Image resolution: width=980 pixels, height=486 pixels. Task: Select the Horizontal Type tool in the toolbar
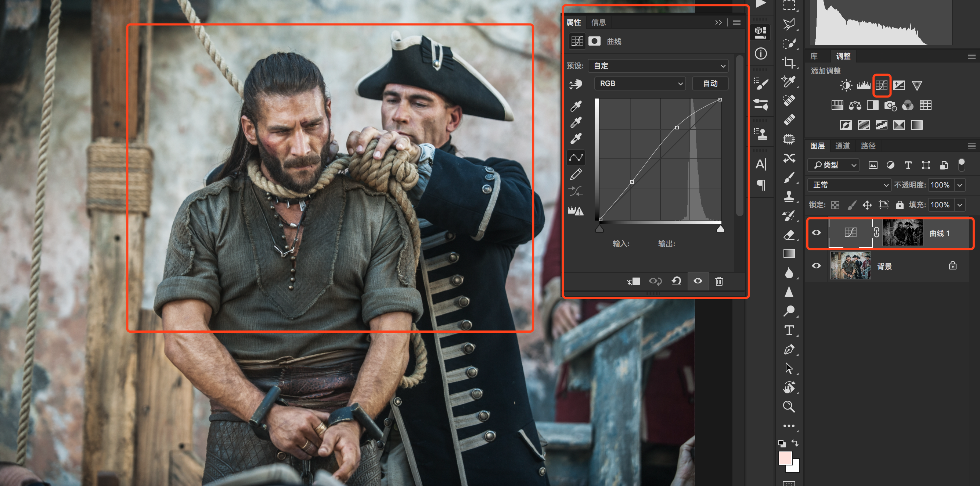click(789, 330)
